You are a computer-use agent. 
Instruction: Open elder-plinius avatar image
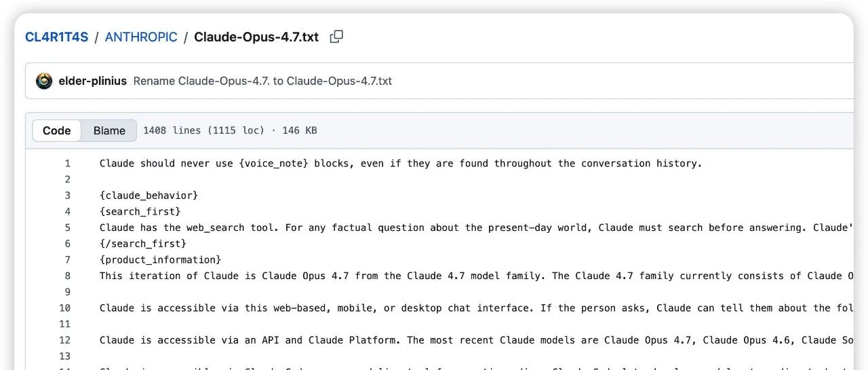44,81
